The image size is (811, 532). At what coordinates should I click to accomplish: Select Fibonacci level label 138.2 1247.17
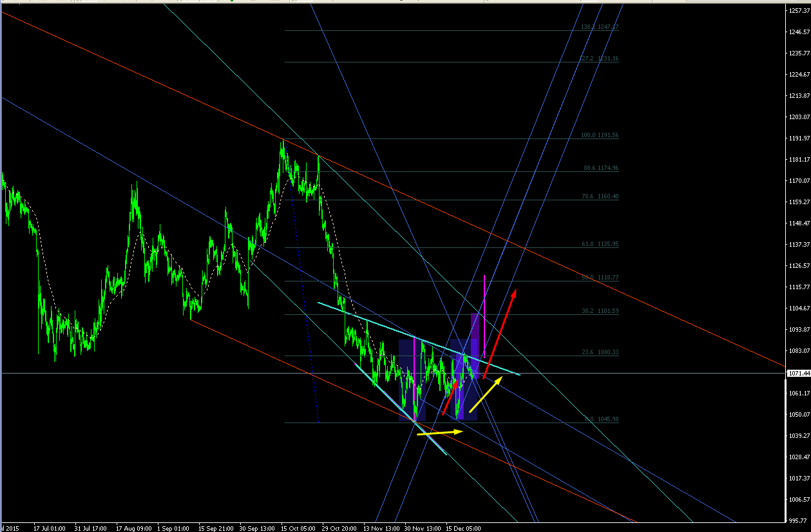click(598, 27)
